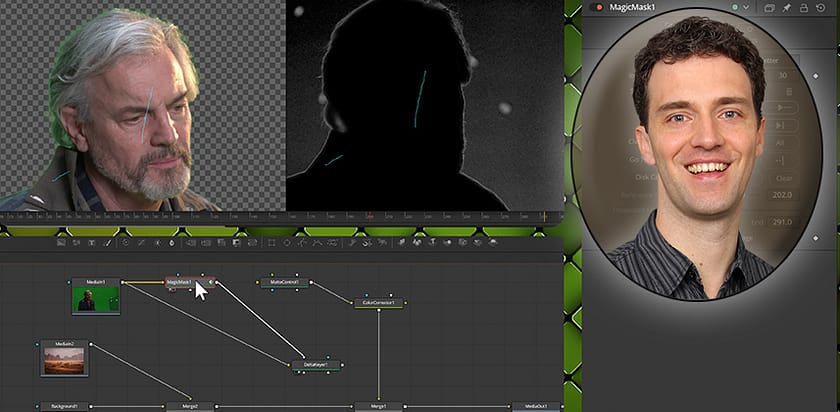The height and width of the screenshot is (412, 840).
Task: Click the right viewer showing the black matte
Action: tap(425, 105)
